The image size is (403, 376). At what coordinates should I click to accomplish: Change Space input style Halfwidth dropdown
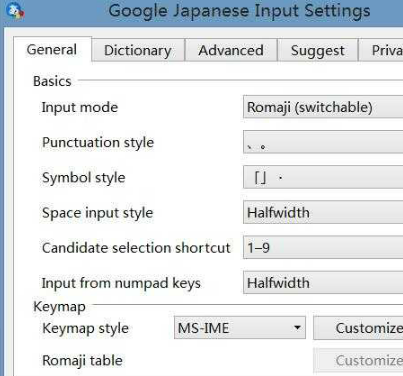point(323,212)
